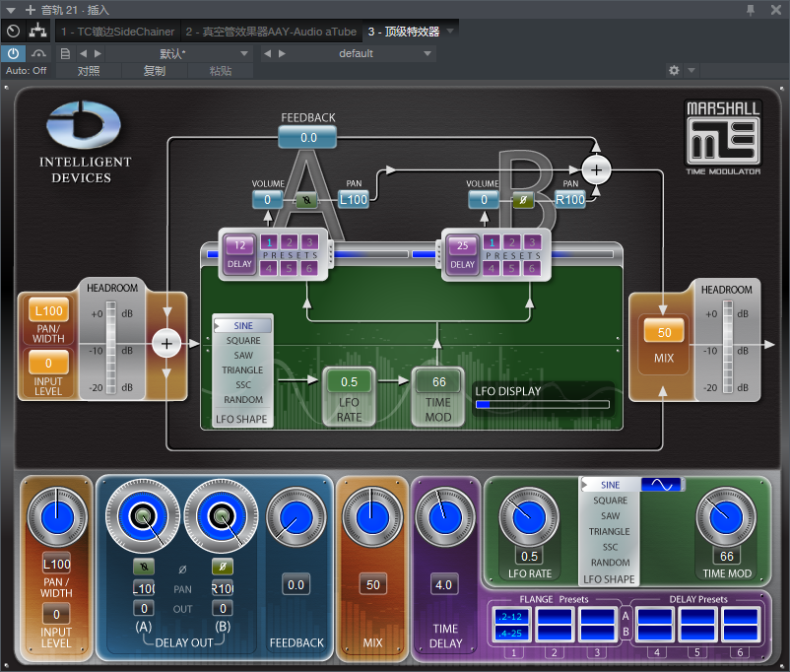Select preset 3 for delay B
The image size is (790, 672).
pos(532,242)
